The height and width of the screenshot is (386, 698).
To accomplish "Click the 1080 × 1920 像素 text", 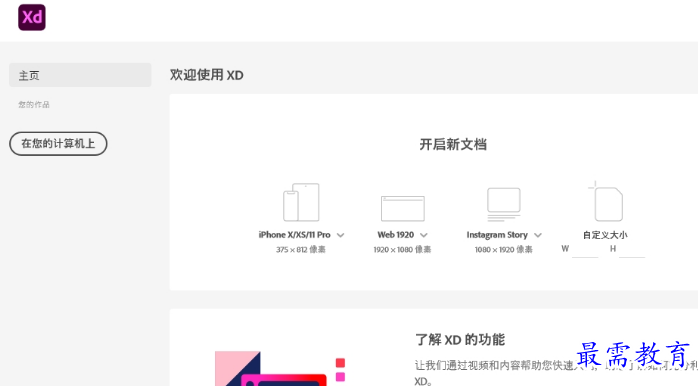I will point(503,249).
